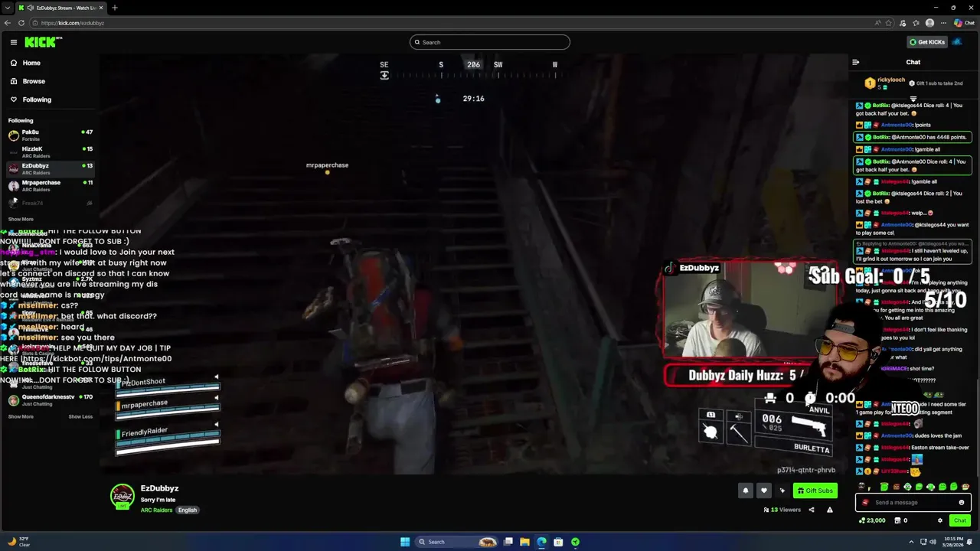Click the 13 Viewers count
This screenshot has height=551, width=980.
click(x=782, y=510)
